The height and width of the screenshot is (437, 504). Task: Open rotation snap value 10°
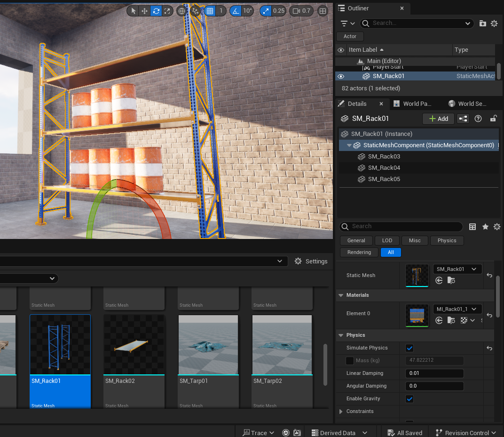[247, 11]
